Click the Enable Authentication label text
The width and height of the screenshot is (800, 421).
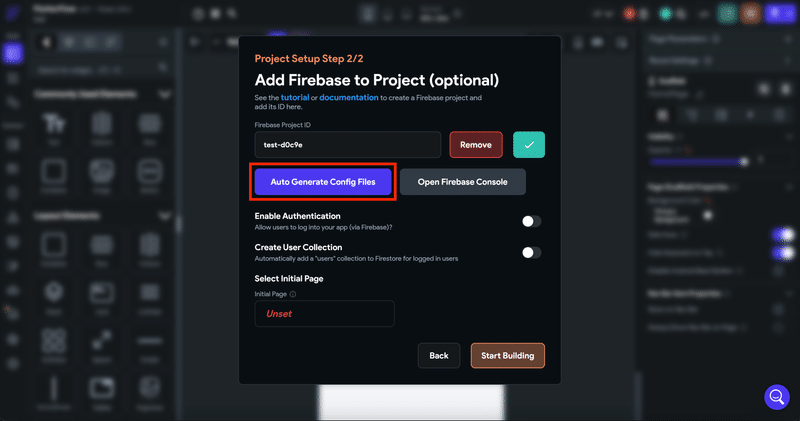(x=297, y=216)
